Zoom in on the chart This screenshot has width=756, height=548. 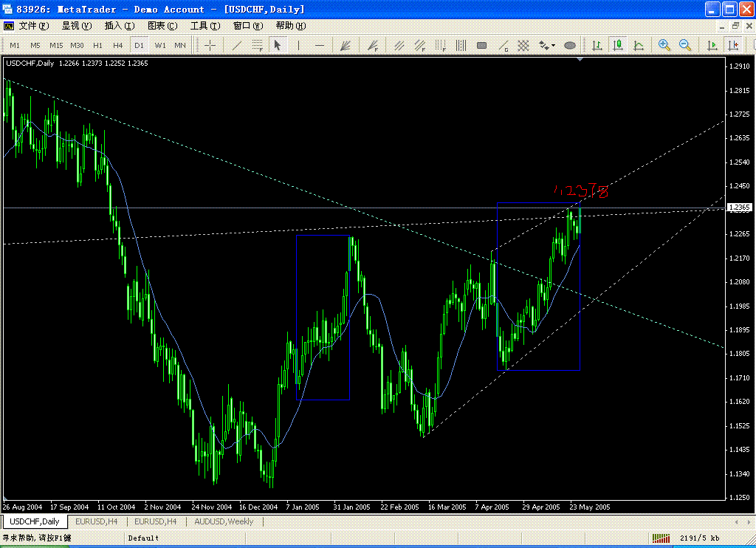(664, 45)
